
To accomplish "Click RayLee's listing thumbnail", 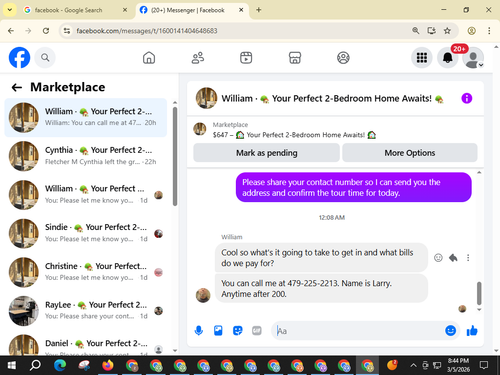I will tap(24, 311).
